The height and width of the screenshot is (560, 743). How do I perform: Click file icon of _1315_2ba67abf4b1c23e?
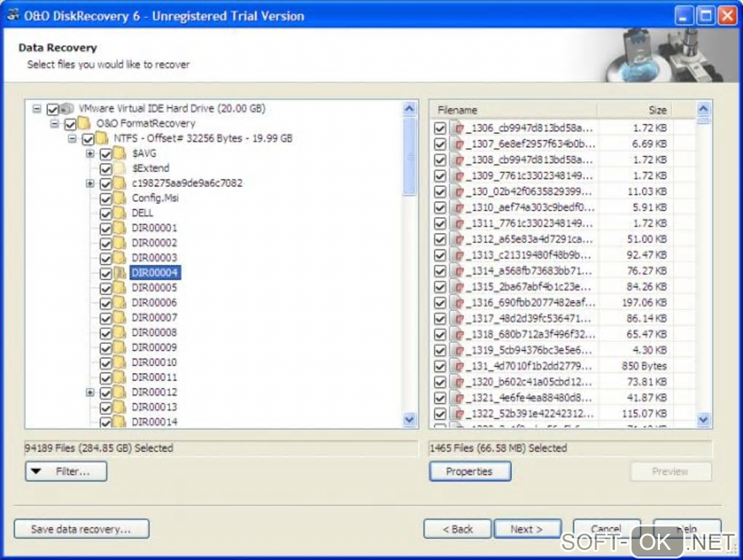click(x=457, y=287)
